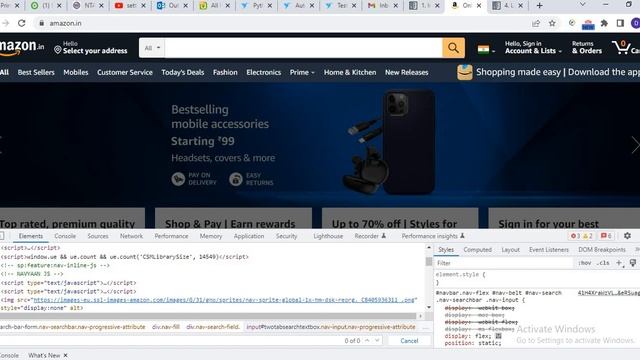Open flexbox editor icon next to display: flex
Image resolution: width=640 pixels, height=360 pixels.
[x=498, y=336]
